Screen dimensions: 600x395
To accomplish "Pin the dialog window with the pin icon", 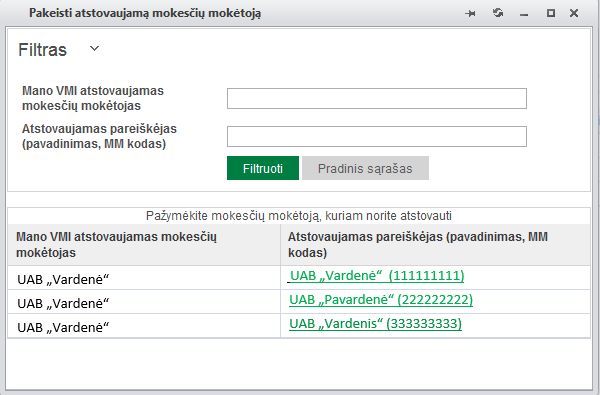I will coord(470,14).
